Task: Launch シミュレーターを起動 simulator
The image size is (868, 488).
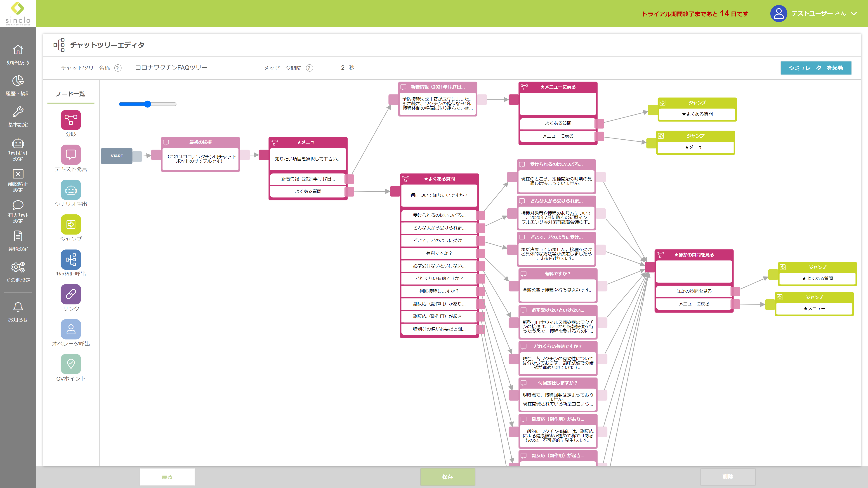Action: pyautogui.click(x=816, y=68)
